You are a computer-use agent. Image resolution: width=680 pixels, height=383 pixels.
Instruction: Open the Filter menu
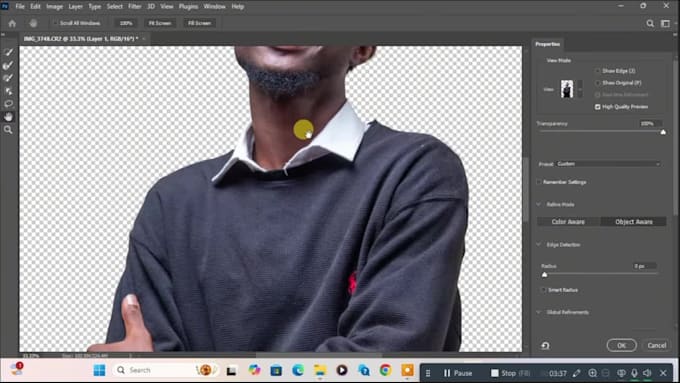134,7
